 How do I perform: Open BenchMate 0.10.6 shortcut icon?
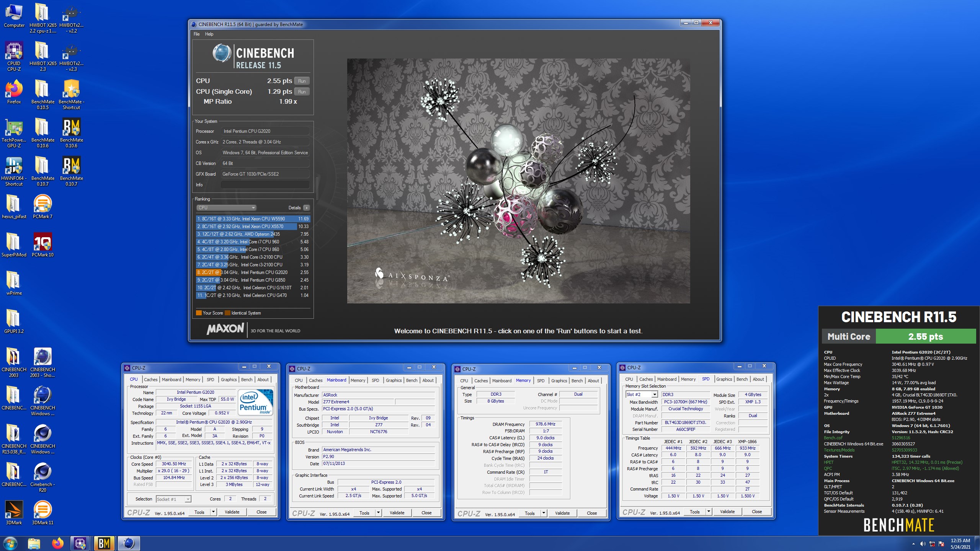(x=72, y=133)
